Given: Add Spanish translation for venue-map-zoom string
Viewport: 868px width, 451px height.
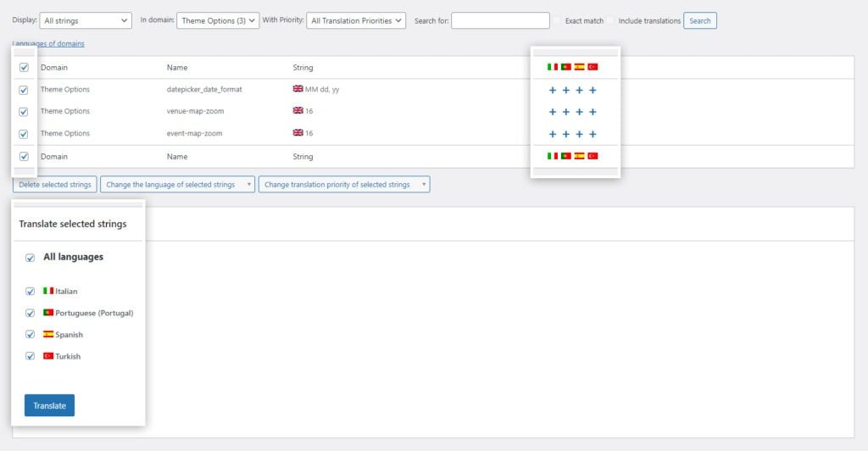Looking at the screenshot, I should point(579,112).
